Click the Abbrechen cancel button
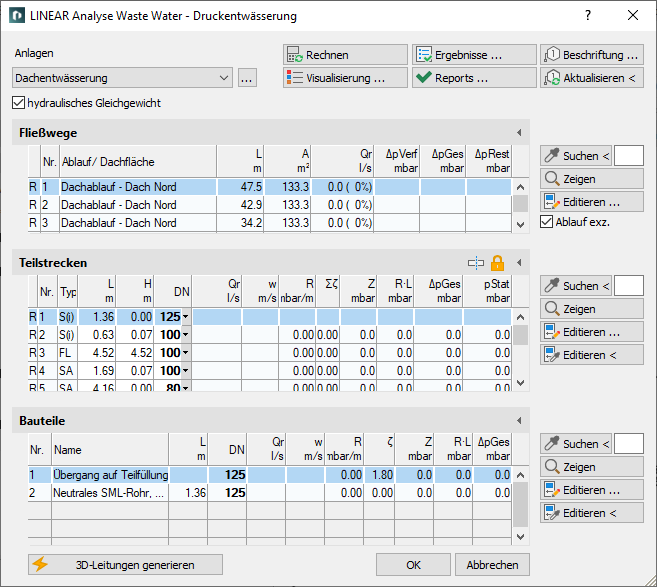657x587 pixels. pyautogui.click(x=492, y=565)
